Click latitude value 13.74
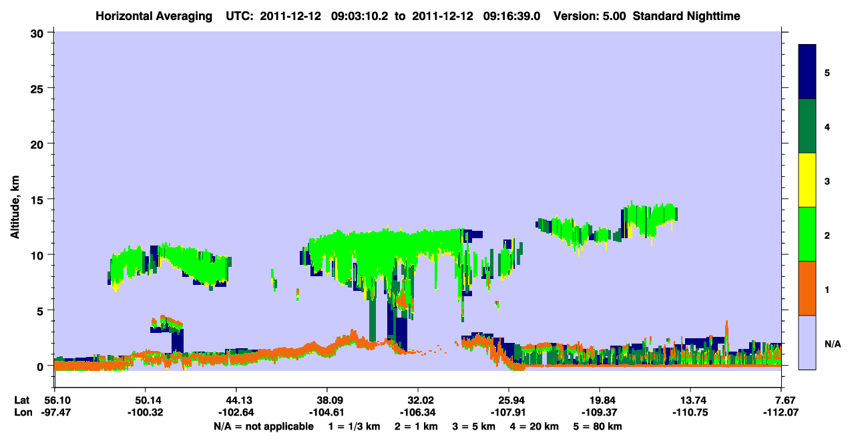 (690, 400)
